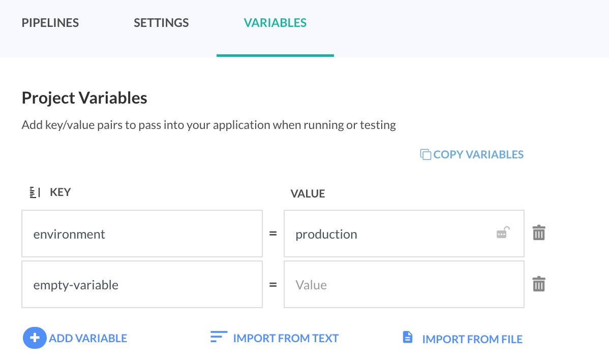Delete the empty-variable row
Screen dimensions: 609x364
pos(539,284)
